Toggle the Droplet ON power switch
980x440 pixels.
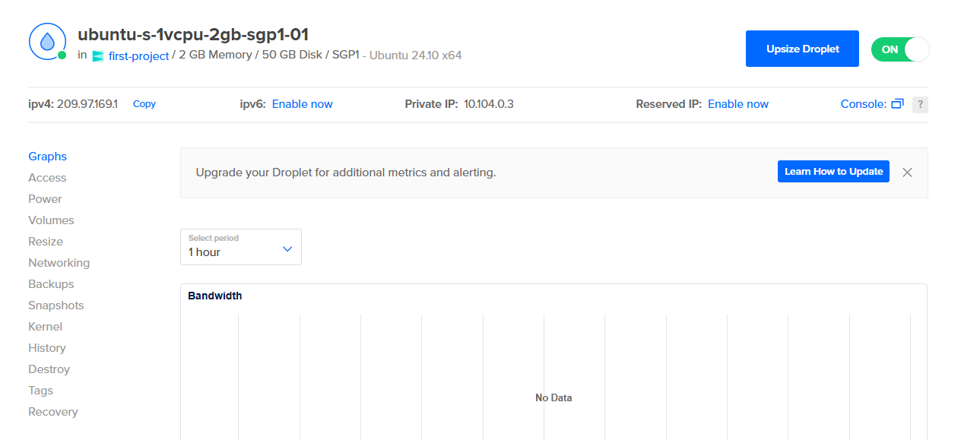click(900, 49)
